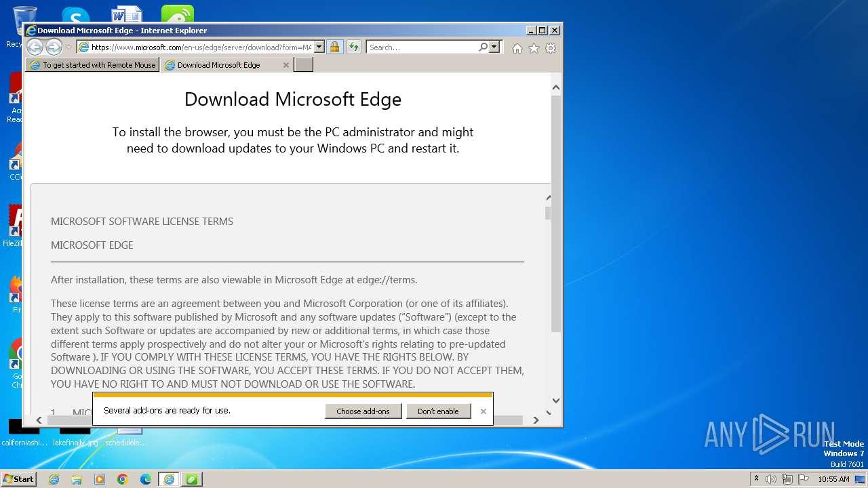Click the search magnifier icon

(483, 47)
